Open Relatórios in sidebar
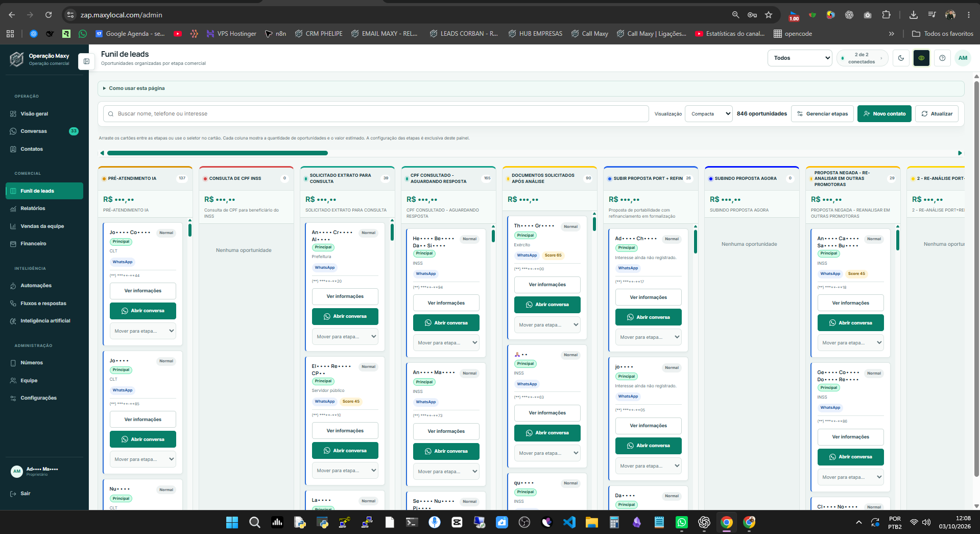 (44, 208)
